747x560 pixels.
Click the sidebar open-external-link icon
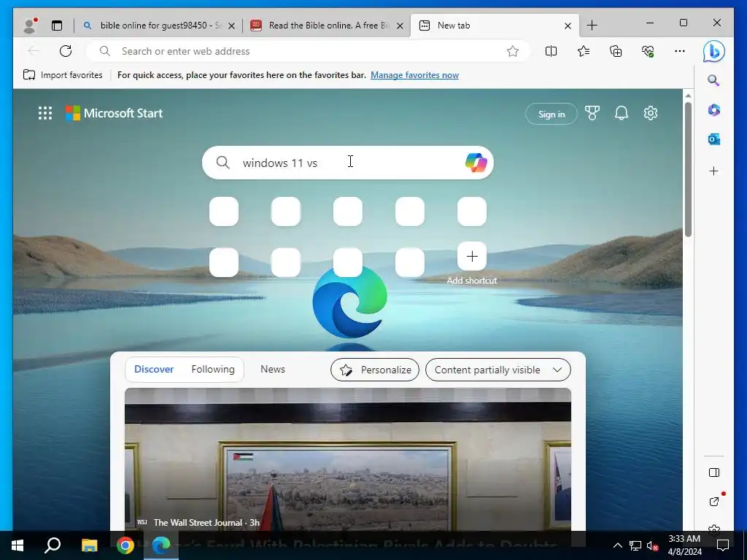click(x=714, y=502)
